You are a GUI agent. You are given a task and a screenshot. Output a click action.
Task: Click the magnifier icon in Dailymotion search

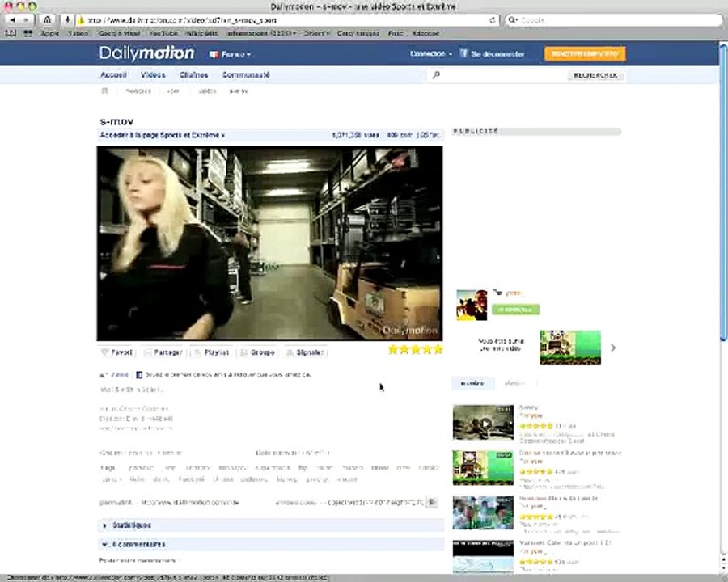pyautogui.click(x=436, y=74)
